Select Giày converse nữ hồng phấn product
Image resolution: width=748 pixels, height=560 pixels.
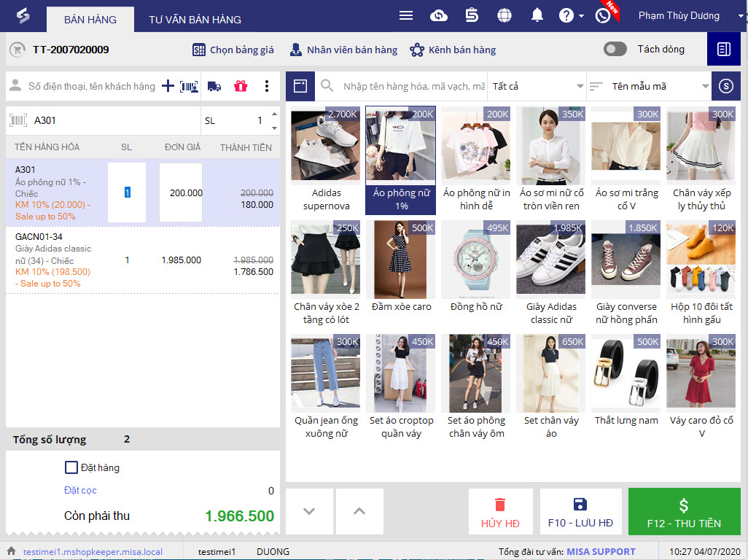click(626, 273)
